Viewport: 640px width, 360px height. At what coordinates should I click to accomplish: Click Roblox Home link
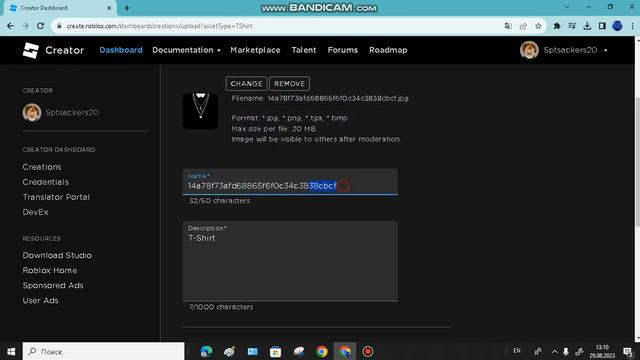[x=50, y=271]
